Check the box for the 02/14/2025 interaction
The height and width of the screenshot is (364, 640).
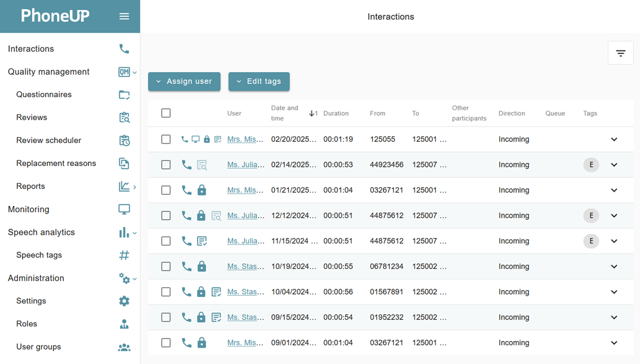tap(165, 165)
